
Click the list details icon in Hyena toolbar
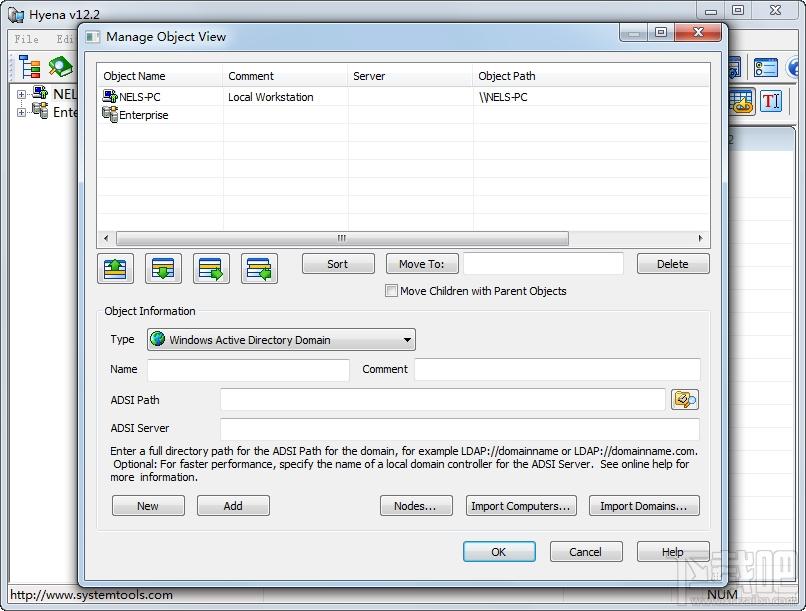[765, 67]
